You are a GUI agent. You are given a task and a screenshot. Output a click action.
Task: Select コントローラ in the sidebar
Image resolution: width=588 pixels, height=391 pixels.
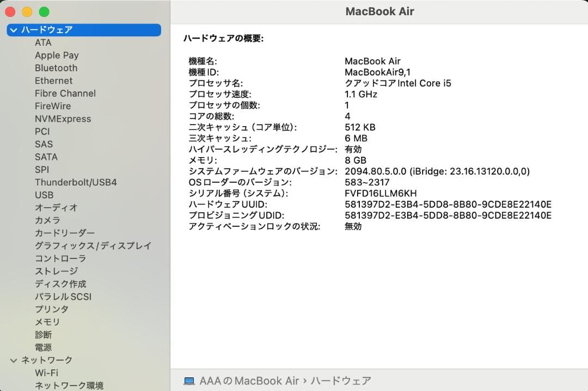pyautogui.click(x=60, y=259)
